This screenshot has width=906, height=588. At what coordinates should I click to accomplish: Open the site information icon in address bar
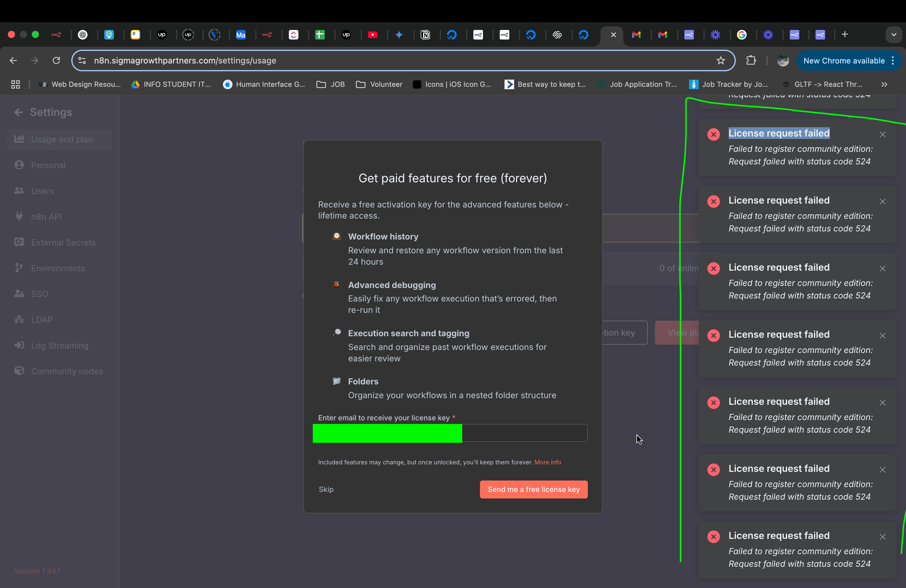pos(82,60)
